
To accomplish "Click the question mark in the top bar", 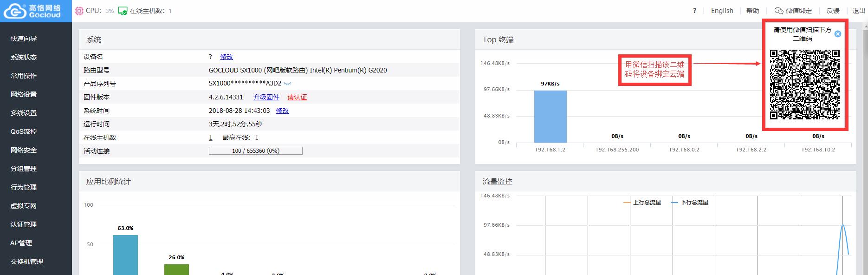I will coord(694,11).
